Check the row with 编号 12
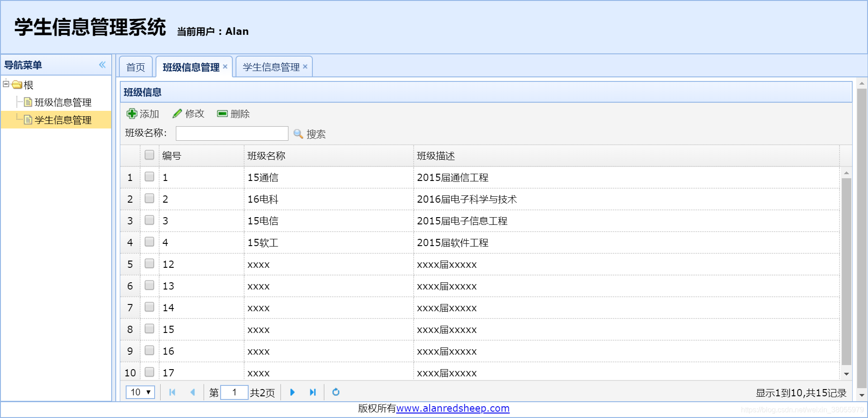The image size is (868, 418). [x=150, y=264]
